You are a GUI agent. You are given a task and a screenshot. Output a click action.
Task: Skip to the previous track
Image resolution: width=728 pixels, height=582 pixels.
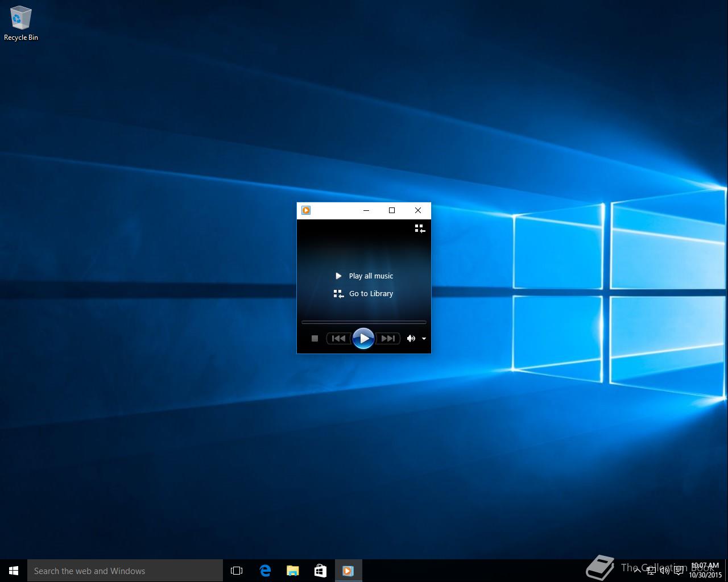point(338,338)
